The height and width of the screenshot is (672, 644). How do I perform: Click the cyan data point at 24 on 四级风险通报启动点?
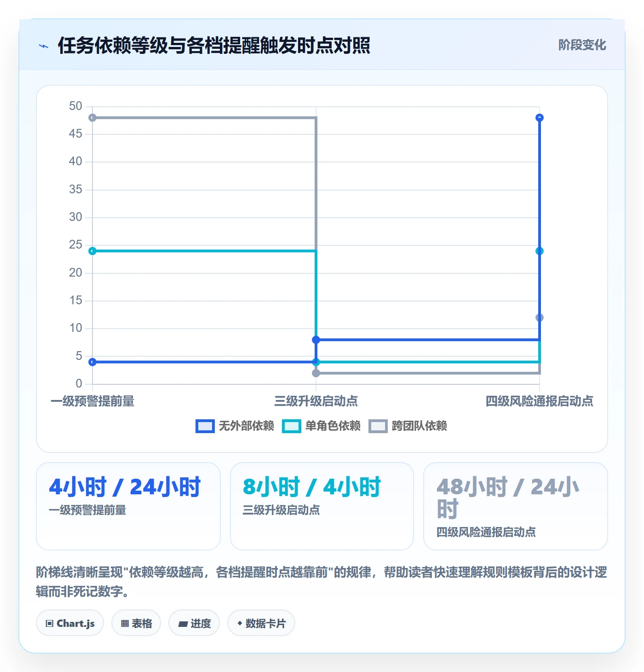tap(540, 251)
